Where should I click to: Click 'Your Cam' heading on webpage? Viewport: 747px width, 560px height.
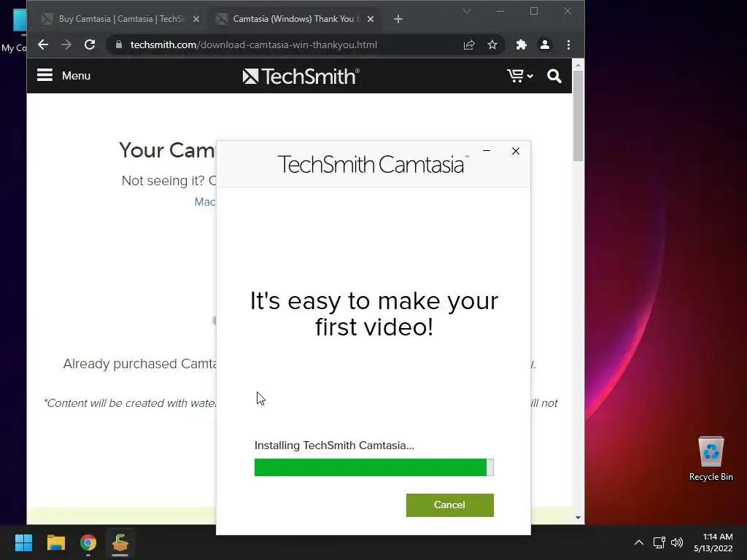click(x=167, y=150)
